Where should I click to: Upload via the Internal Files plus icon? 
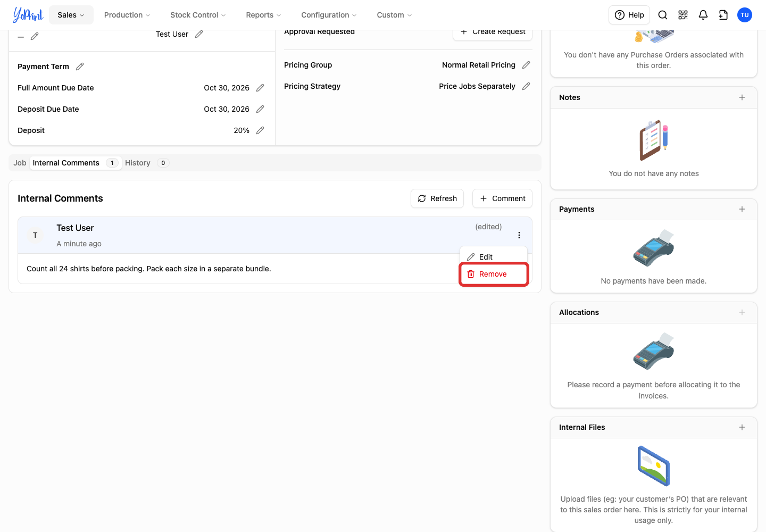pyautogui.click(x=742, y=427)
